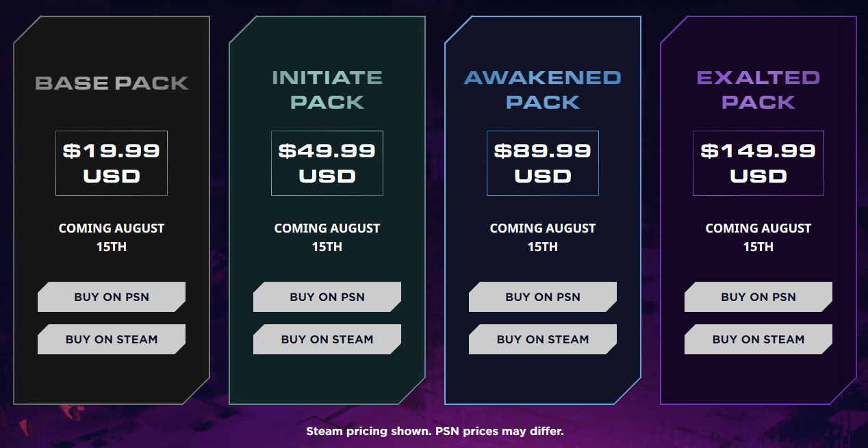Click the Initiate Pack heading
Image resolution: width=868 pixels, height=448 pixels.
(x=327, y=90)
